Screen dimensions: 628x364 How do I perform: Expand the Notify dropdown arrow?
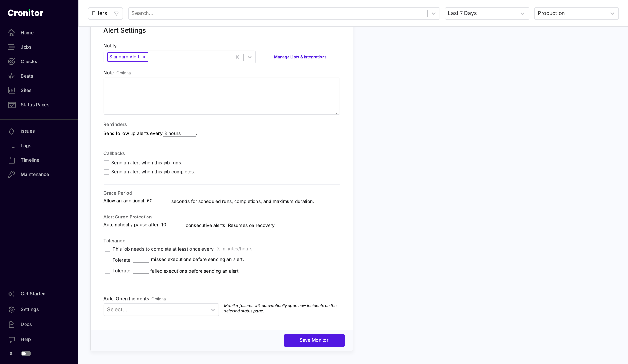pos(250,57)
